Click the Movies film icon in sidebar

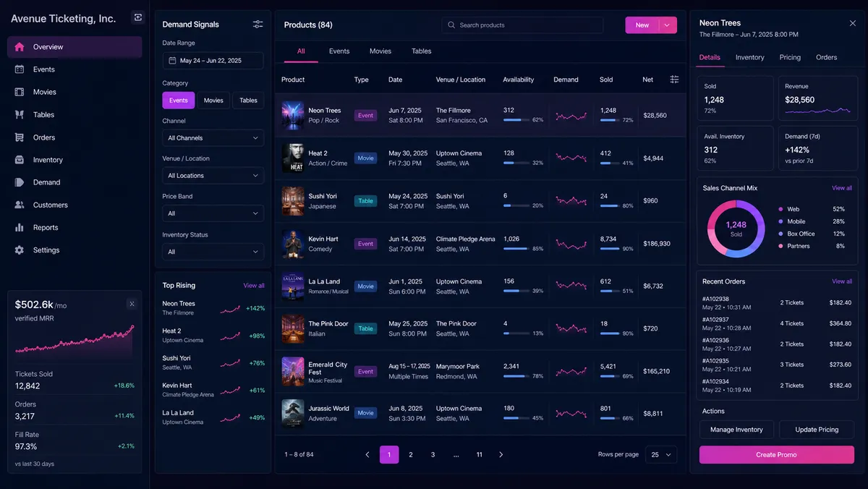coord(20,92)
